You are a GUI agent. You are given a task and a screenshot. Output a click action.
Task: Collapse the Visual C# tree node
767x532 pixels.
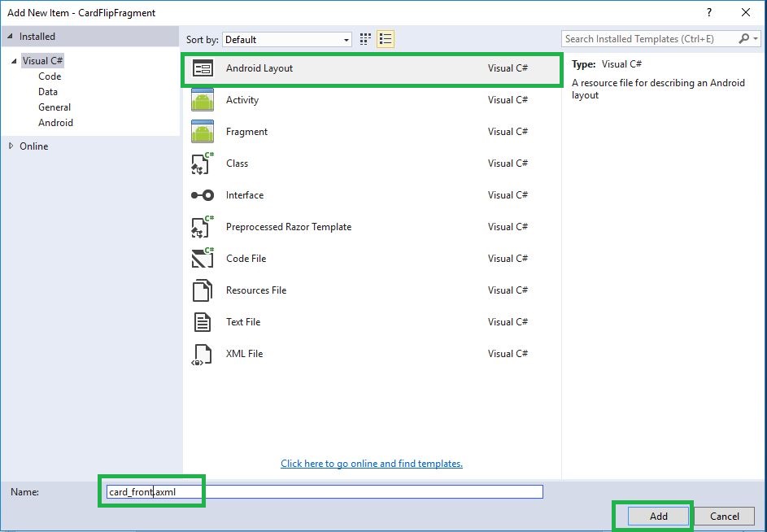[14, 61]
